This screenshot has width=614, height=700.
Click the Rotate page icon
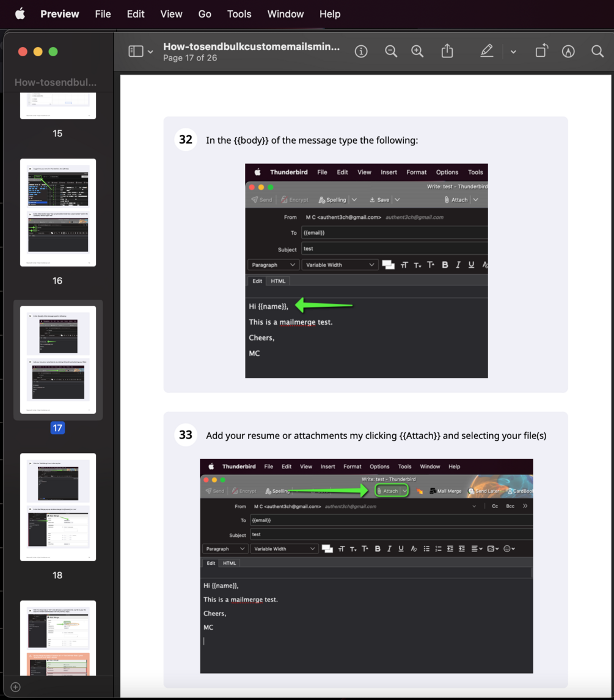click(542, 51)
